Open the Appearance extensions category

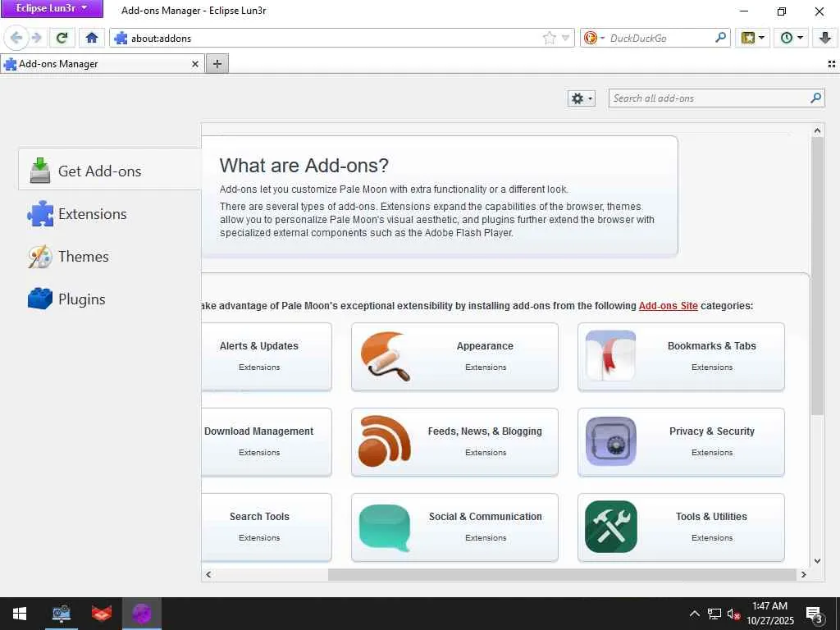click(x=454, y=356)
